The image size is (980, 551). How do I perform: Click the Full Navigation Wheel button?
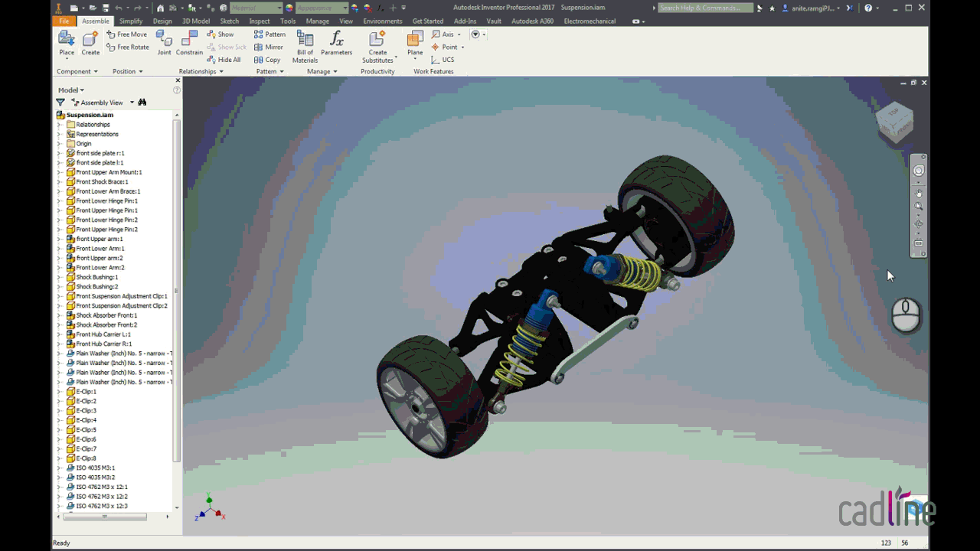click(x=919, y=171)
